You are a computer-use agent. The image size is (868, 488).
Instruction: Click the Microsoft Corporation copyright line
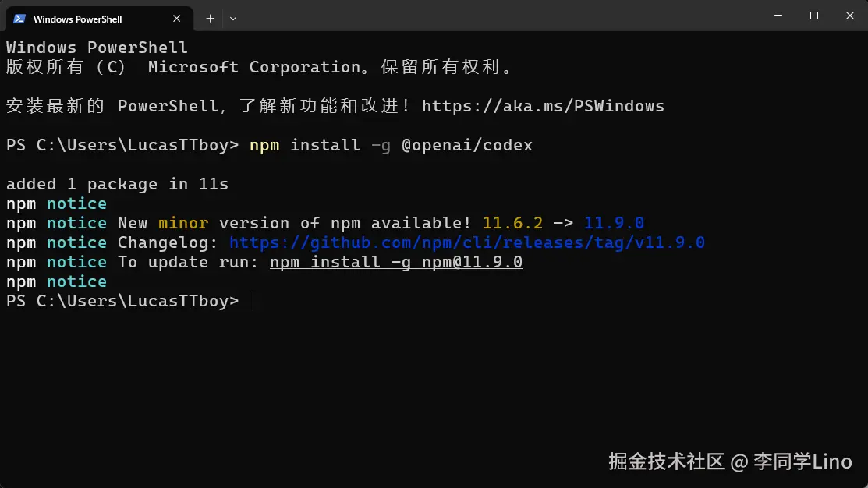(260, 67)
